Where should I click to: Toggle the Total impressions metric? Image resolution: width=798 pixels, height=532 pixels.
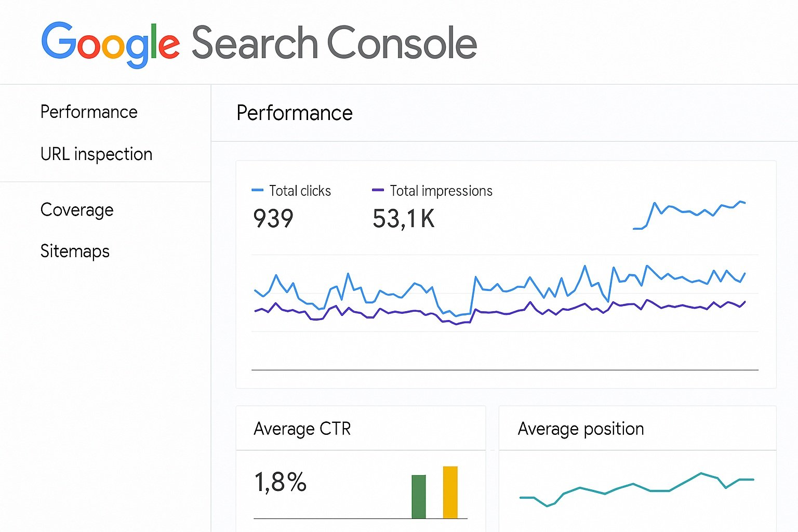[441, 191]
